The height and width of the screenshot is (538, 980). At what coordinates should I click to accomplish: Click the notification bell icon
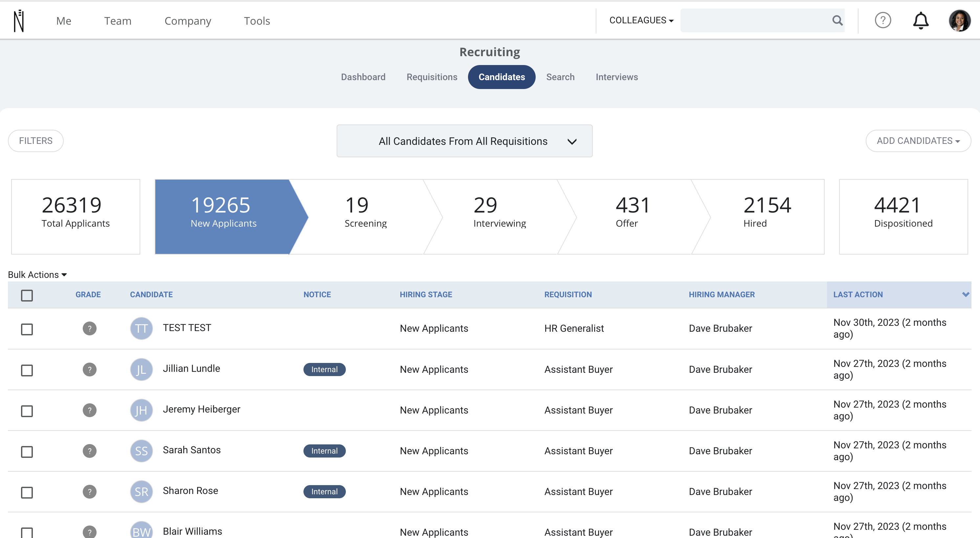(921, 21)
